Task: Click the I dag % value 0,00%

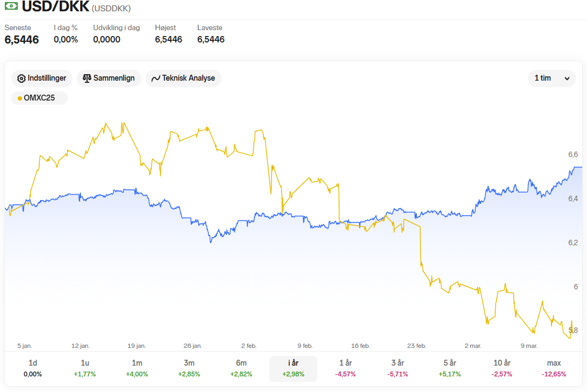Action: coord(66,39)
